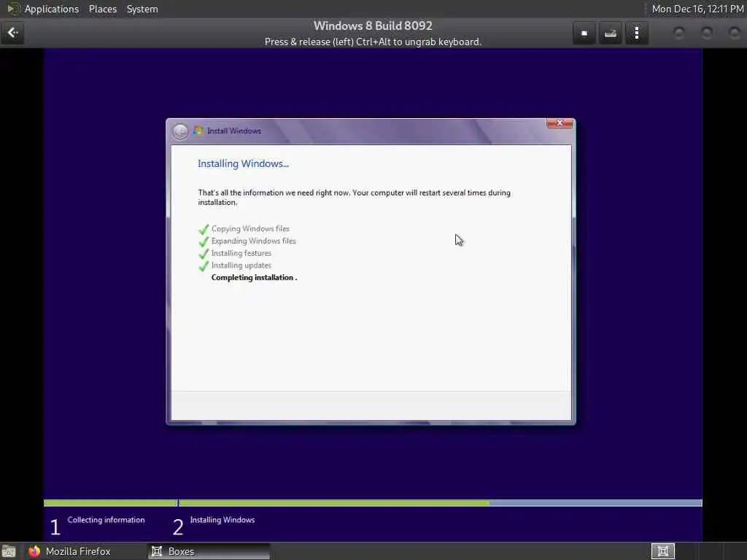
Task: Click the green check beside Installing updates
Action: [204, 265]
